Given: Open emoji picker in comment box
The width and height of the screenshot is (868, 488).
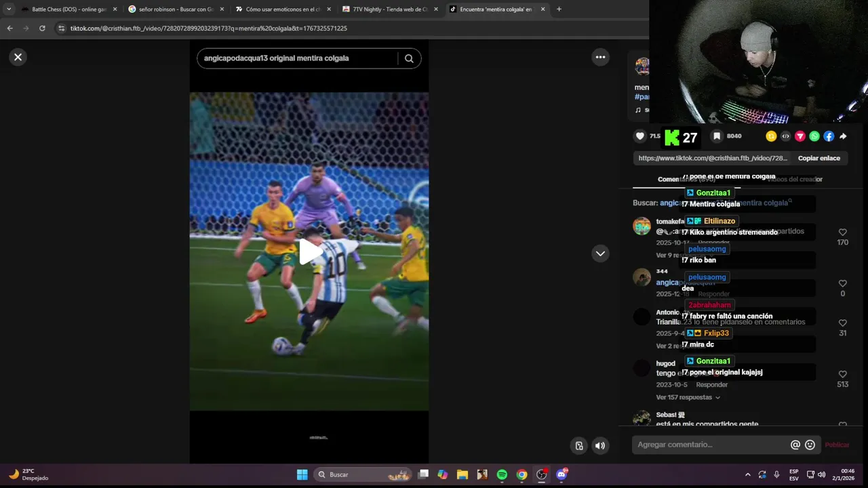Looking at the screenshot, I should click(810, 445).
